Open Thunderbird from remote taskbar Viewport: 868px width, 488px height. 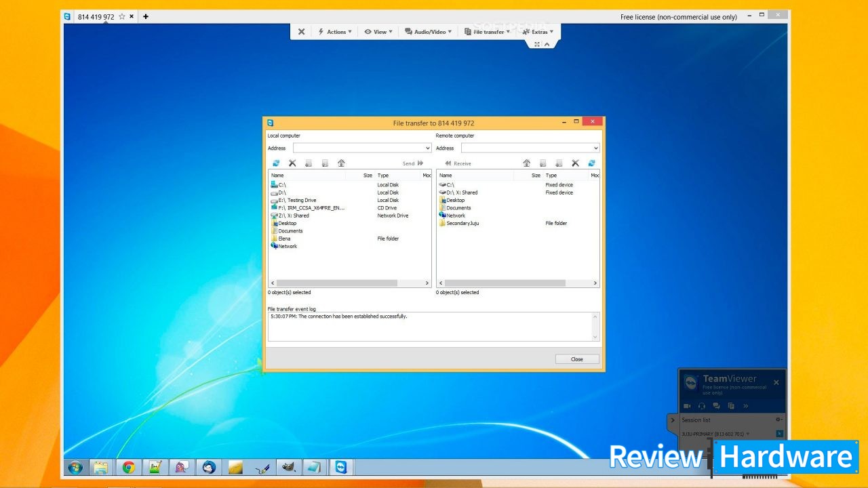tap(208, 467)
